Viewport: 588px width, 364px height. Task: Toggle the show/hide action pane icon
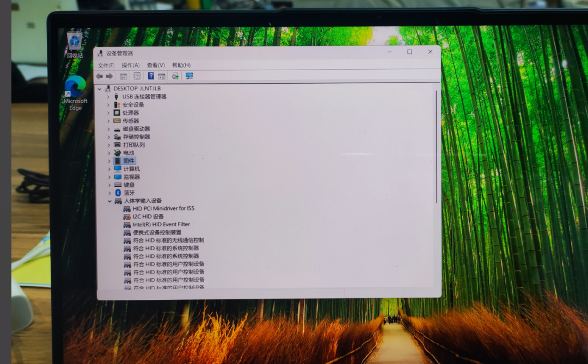tap(162, 76)
